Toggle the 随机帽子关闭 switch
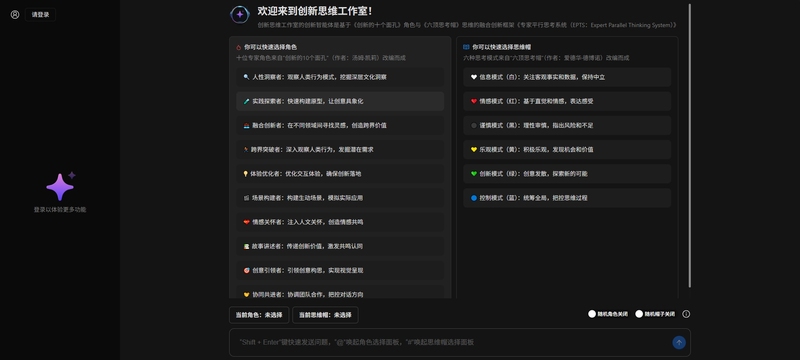The width and height of the screenshot is (800, 360). coord(639,314)
